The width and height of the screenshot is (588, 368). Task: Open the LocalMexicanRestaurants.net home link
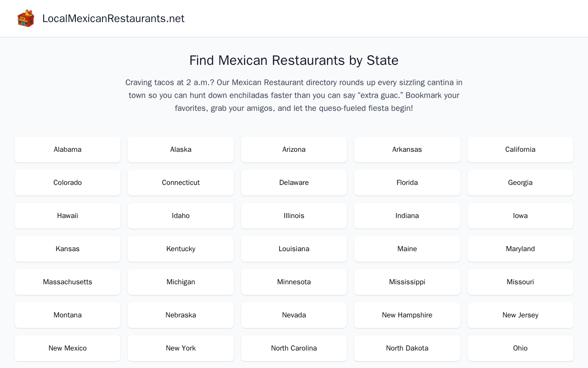[113, 18]
